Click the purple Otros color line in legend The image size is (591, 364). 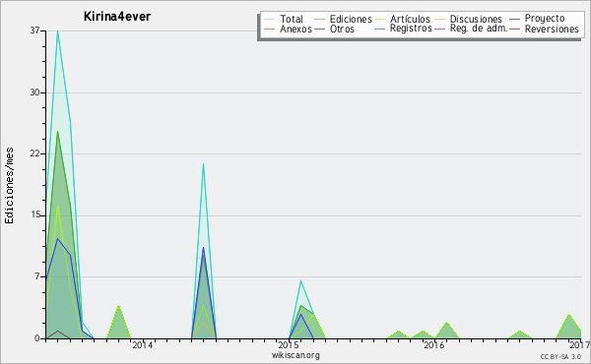pyautogui.click(x=319, y=29)
